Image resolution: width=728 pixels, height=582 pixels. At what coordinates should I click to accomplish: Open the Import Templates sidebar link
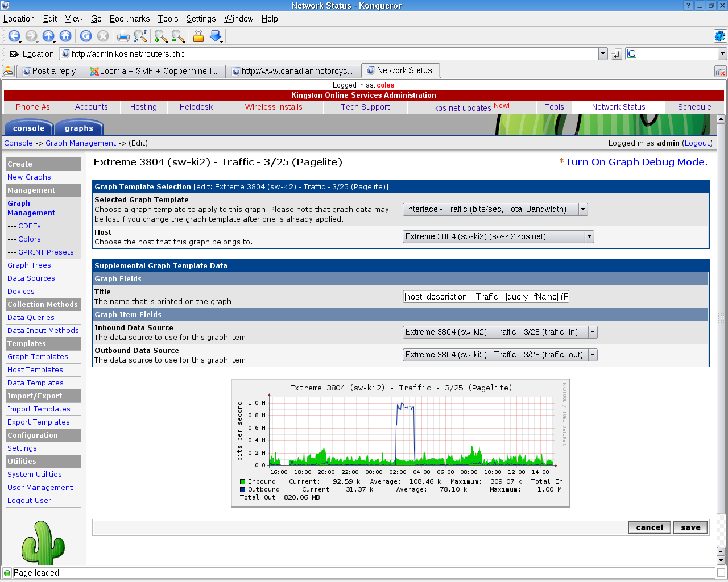pos(39,409)
